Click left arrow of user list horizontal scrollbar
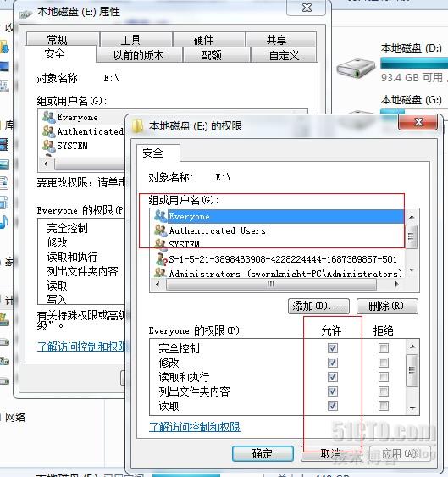The height and width of the screenshot is (477, 448). (x=158, y=285)
